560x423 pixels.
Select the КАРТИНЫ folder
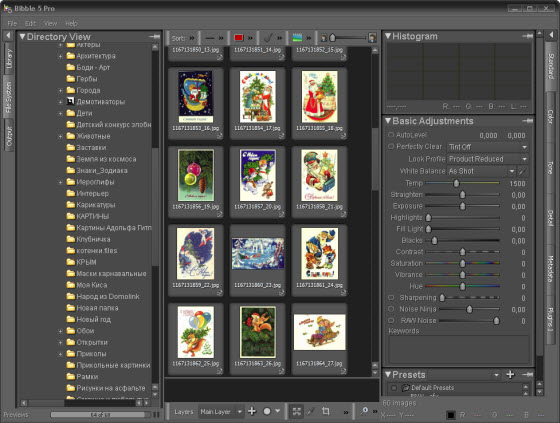click(x=92, y=216)
